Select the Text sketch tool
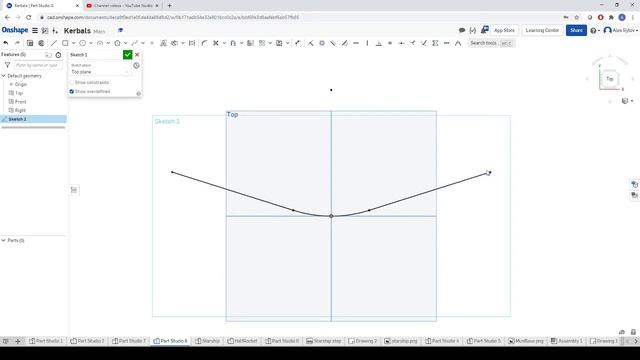The width and height of the screenshot is (640, 360). click(x=163, y=43)
